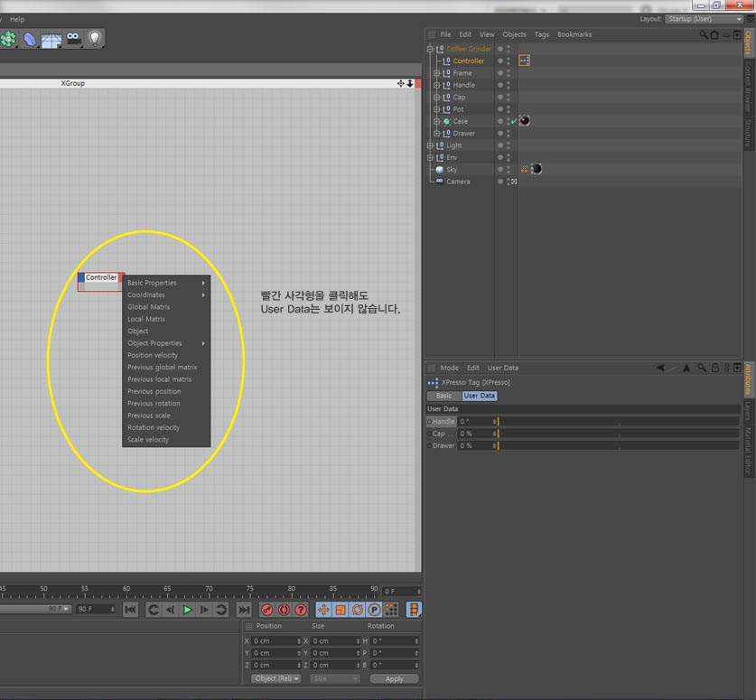Click the green play forward button

click(x=188, y=610)
